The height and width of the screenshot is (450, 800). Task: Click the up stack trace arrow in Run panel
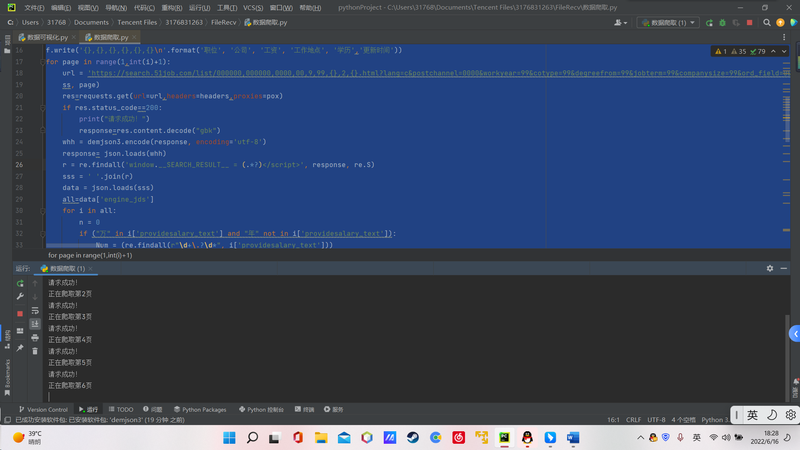(x=35, y=283)
